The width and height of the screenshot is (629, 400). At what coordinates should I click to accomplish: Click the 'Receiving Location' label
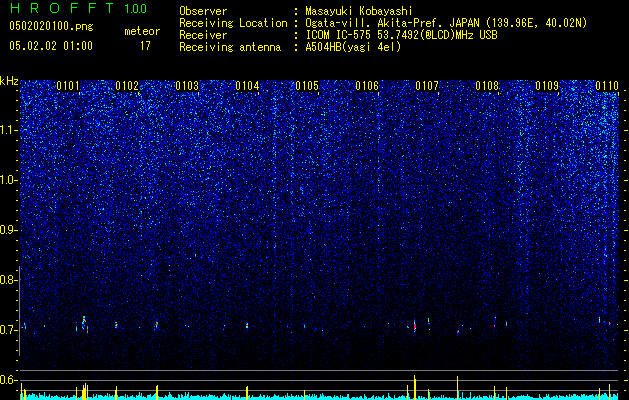[x=233, y=23]
